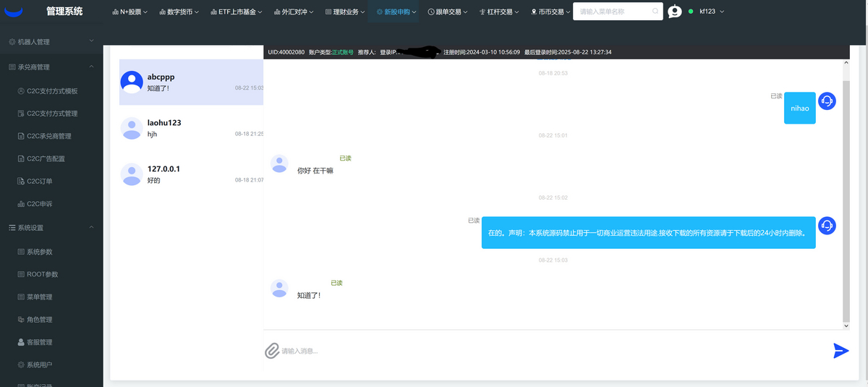Select the laohu123 conversation
Viewport: 868px width, 387px height.
point(191,128)
